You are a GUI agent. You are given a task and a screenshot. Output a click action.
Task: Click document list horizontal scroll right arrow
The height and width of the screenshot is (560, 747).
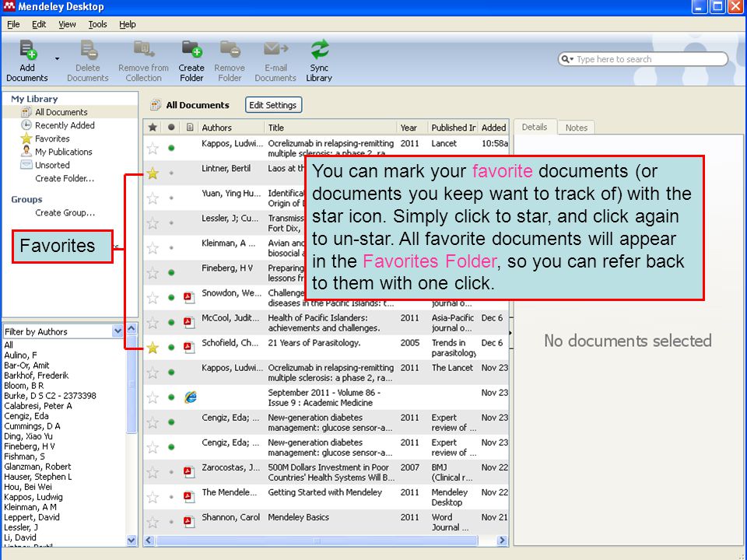502,541
